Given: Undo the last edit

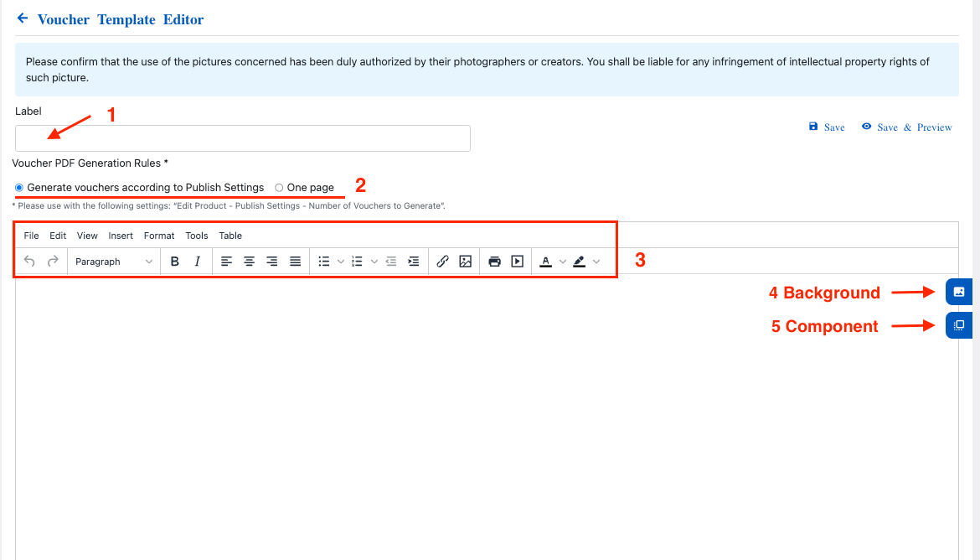Looking at the screenshot, I should pos(29,261).
